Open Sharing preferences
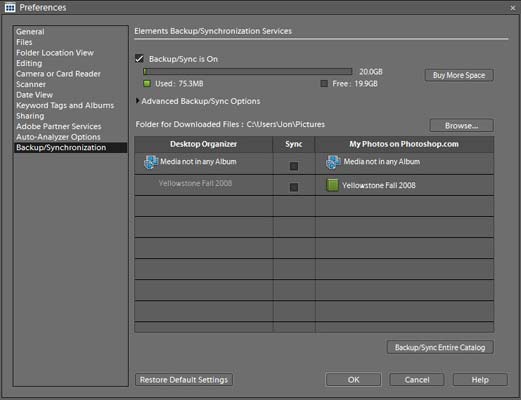Screen dimensions: 521x400 click(x=30, y=116)
